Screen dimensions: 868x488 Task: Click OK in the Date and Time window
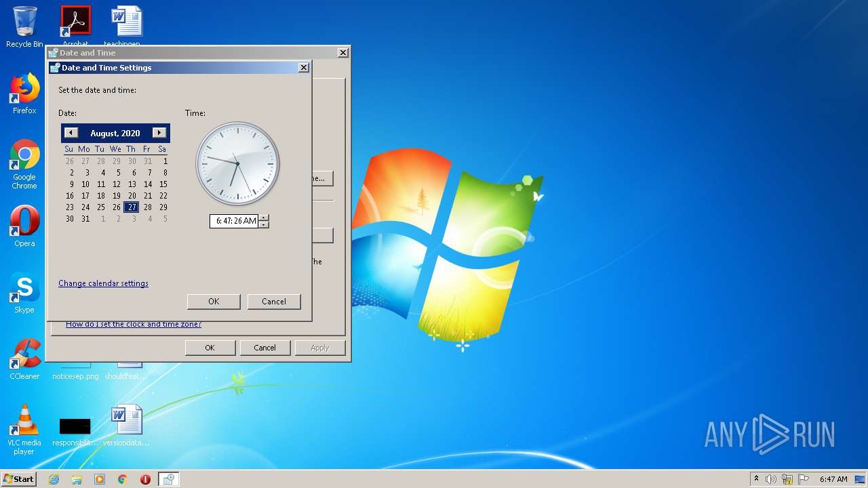coord(210,348)
